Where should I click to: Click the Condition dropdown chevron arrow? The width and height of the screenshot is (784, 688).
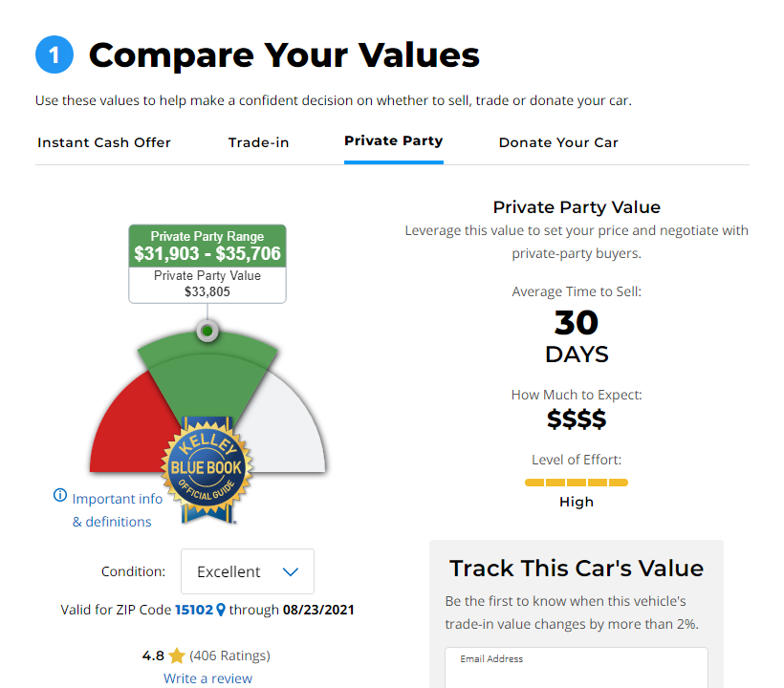click(291, 571)
